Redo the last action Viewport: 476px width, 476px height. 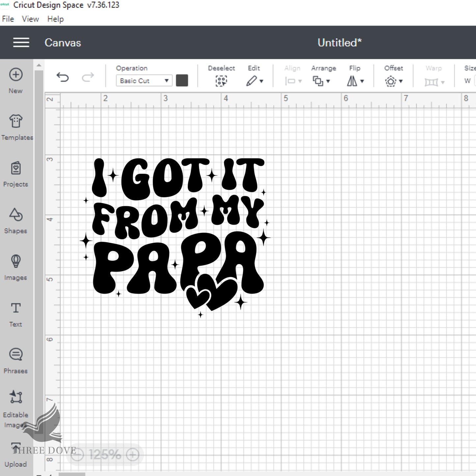coord(88,77)
